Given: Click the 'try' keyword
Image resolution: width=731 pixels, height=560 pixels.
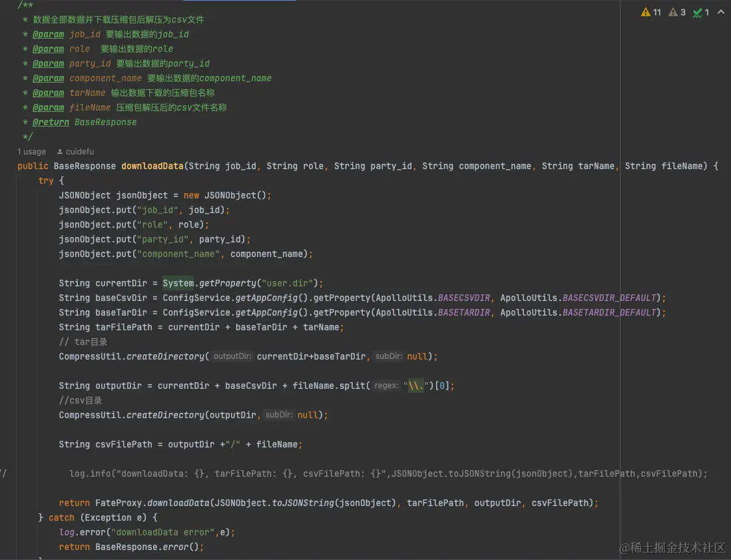Looking at the screenshot, I should 46,180.
